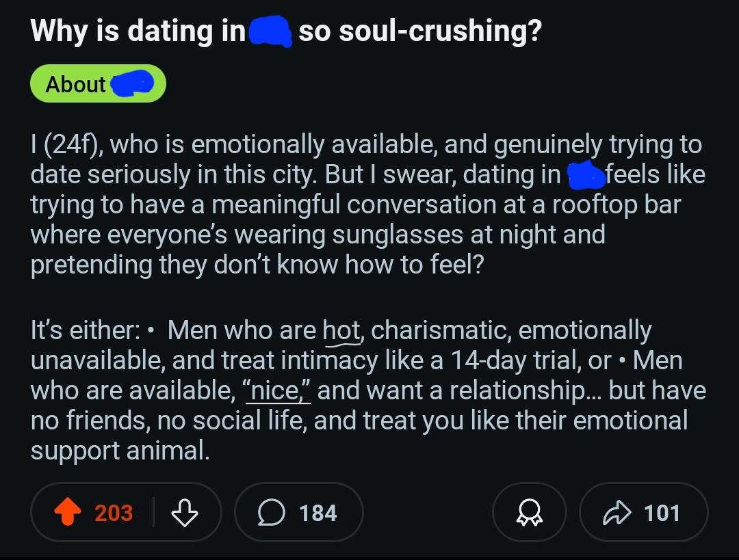
Task: Click the green "About" flair tag
Action: [x=76, y=84]
